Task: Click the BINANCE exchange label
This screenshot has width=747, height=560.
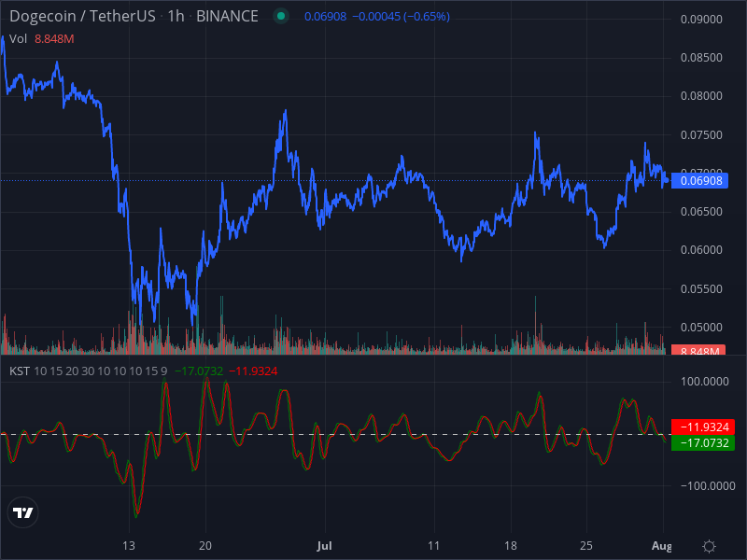Action: [x=227, y=16]
